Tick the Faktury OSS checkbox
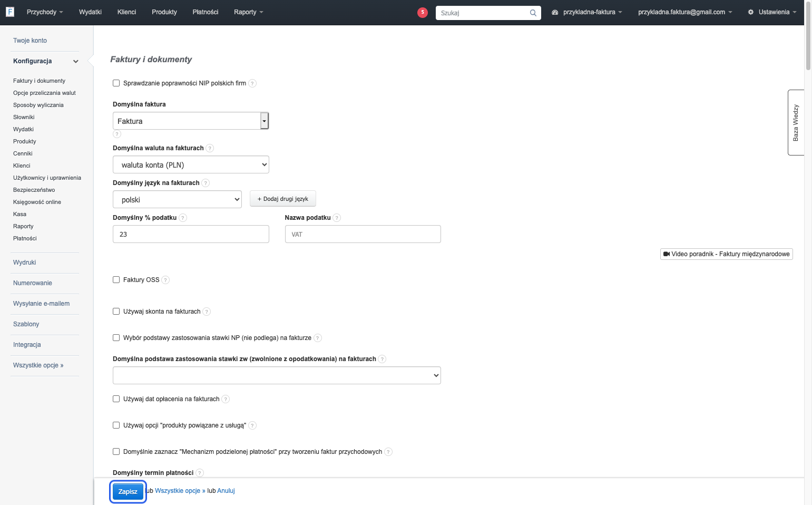The height and width of the screenshot is (505, 812). (116, 280)
